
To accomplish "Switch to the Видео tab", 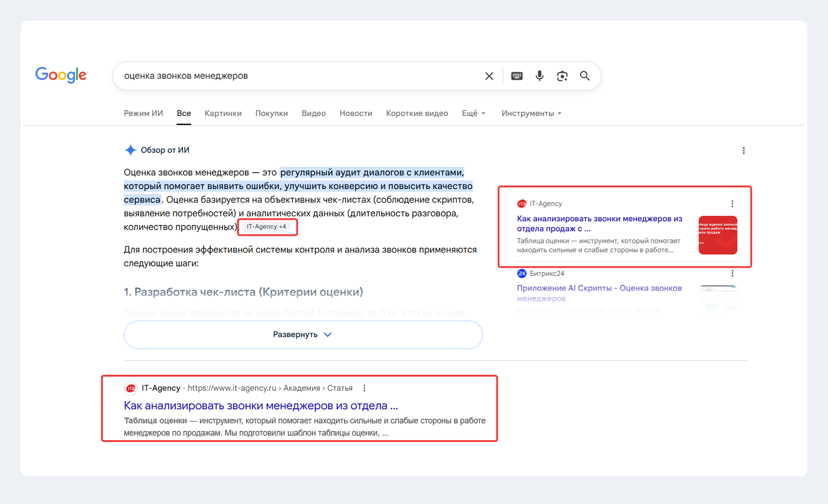I will coord(314,113).
